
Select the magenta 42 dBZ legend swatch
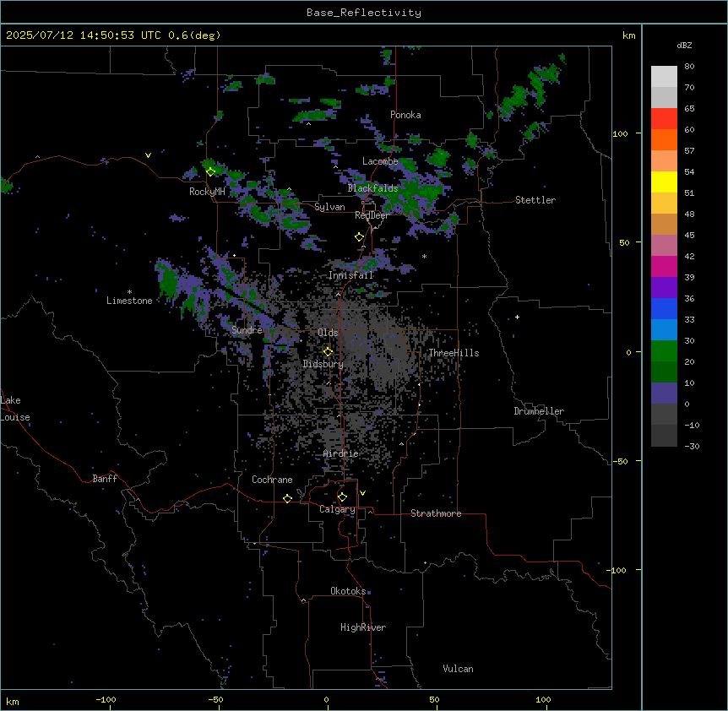(x=664, y=266)
